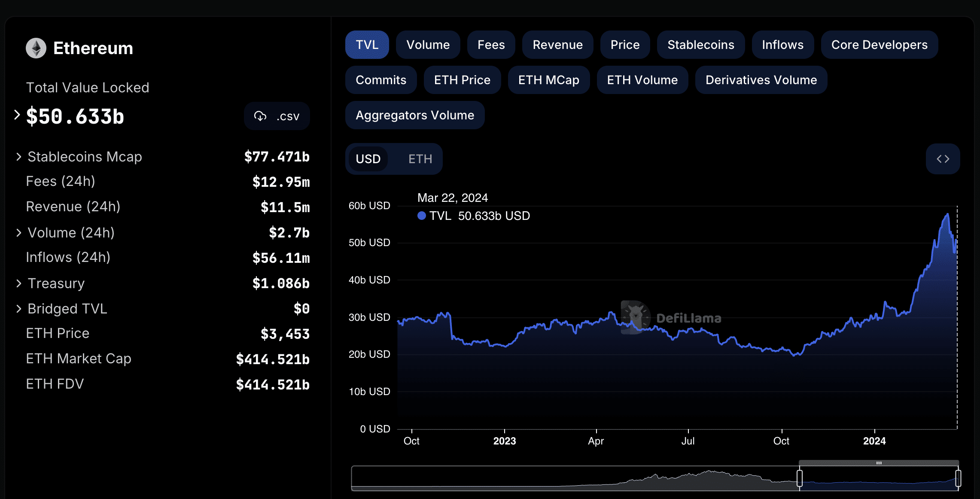Enable the ETH Price chart metric

(462, 80)
